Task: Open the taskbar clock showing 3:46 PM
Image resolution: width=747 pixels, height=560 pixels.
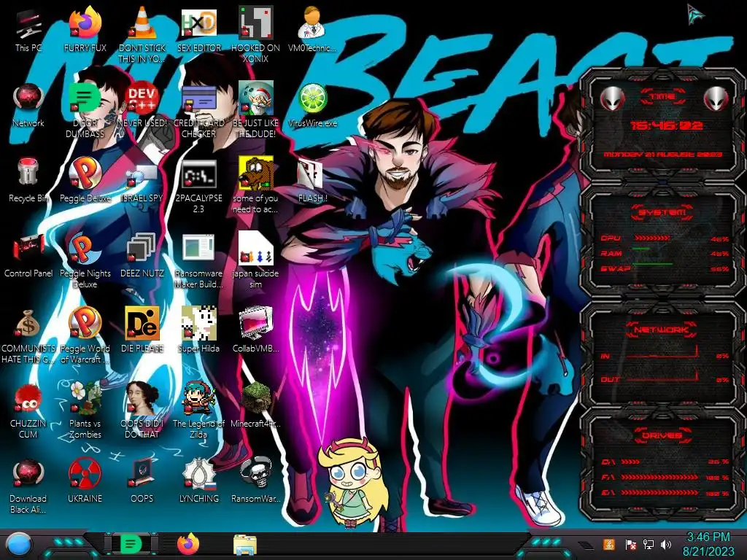Action: tap(708, 544)
